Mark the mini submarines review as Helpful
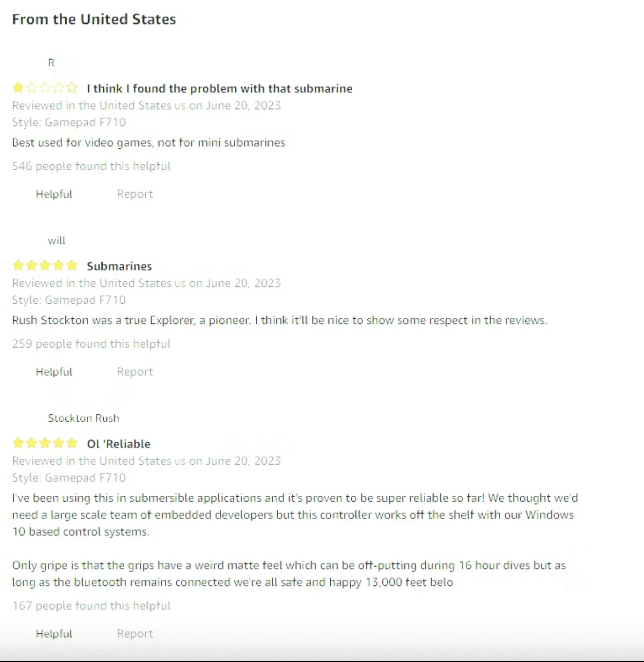This screenshot has height=662, width=644. pos(54,194)
